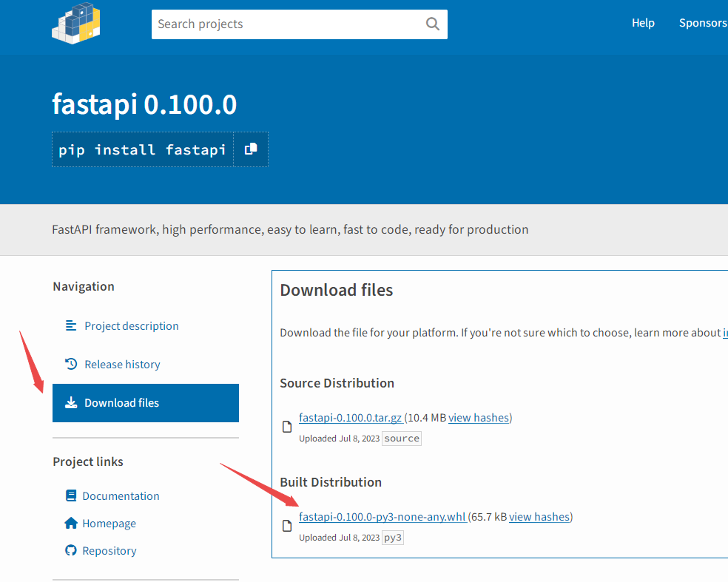Copy pip install command icon
This screenshot has width=728, height=582.
(251, 149)
